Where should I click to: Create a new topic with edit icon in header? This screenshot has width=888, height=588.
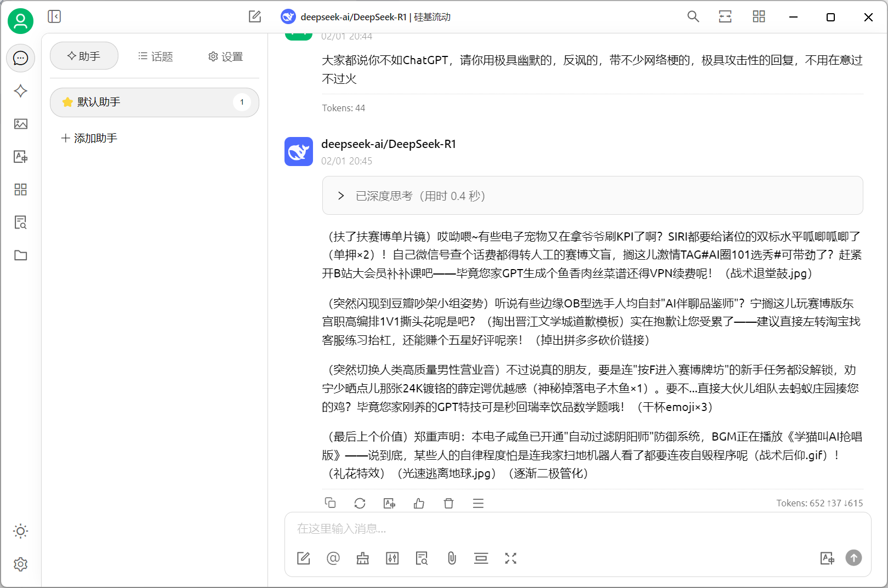(255, 16)
